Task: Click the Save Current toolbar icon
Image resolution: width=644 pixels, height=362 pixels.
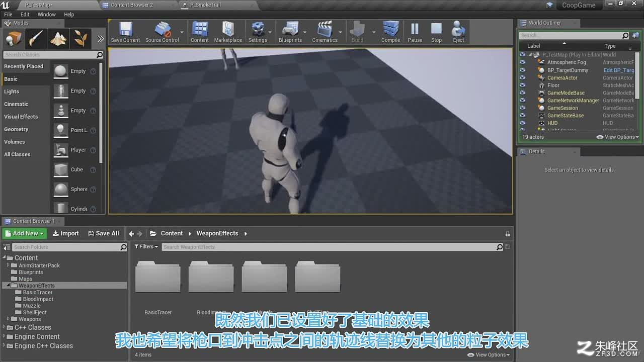Action: click(125, 29)
